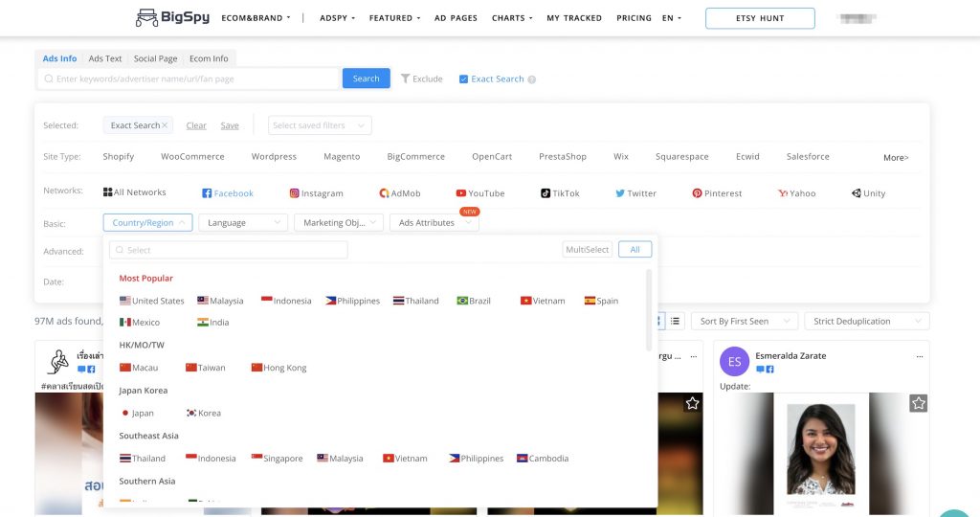
Task: Switch to list view layout icon
Action: pyautogui.click(x=675, y=321)
